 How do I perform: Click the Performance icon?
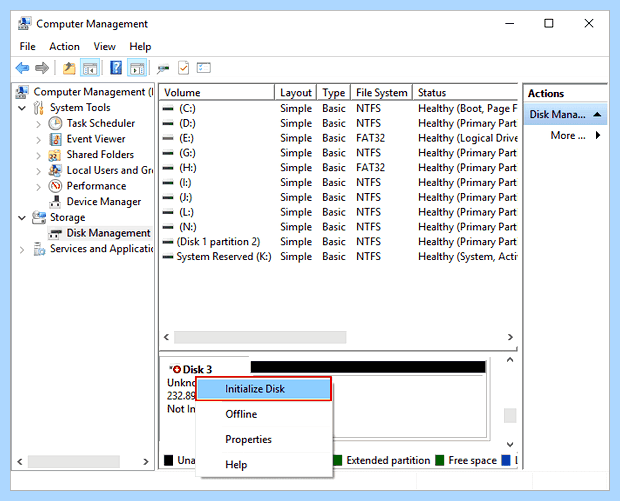pyautogui.click(x=55, y=186)
